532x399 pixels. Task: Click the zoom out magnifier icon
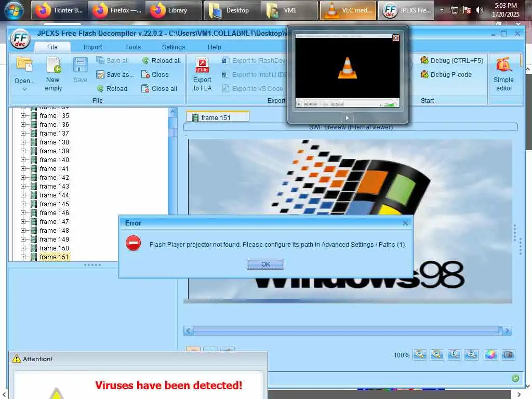(x=436, y=355)
